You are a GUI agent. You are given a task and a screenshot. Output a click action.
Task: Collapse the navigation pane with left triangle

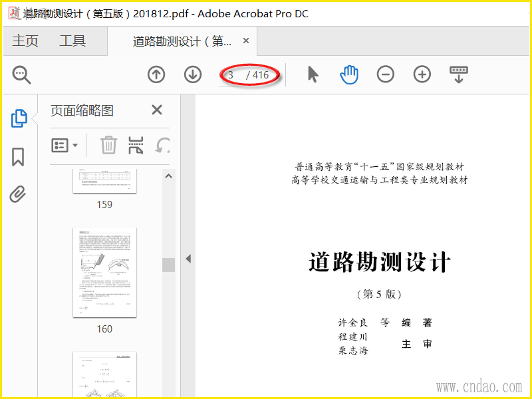tap(188, 259)
